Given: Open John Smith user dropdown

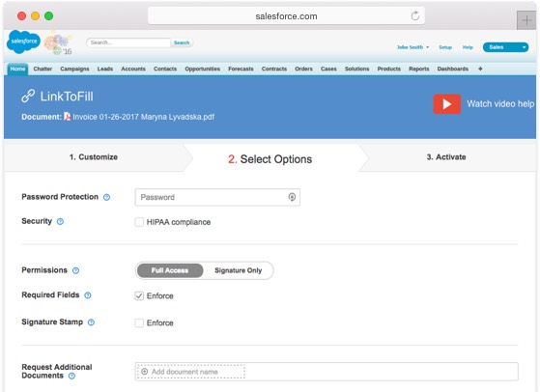Looking at the screenshot, I should 412,47.
